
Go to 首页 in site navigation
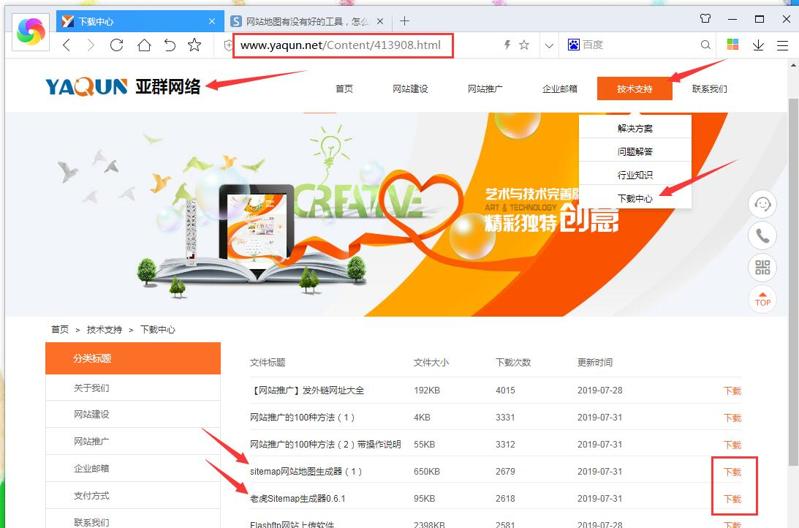point(344,89)
